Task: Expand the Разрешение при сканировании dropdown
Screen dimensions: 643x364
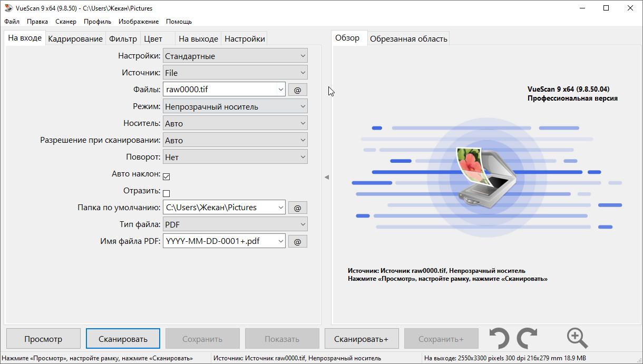Action: [x=235, y=141]
